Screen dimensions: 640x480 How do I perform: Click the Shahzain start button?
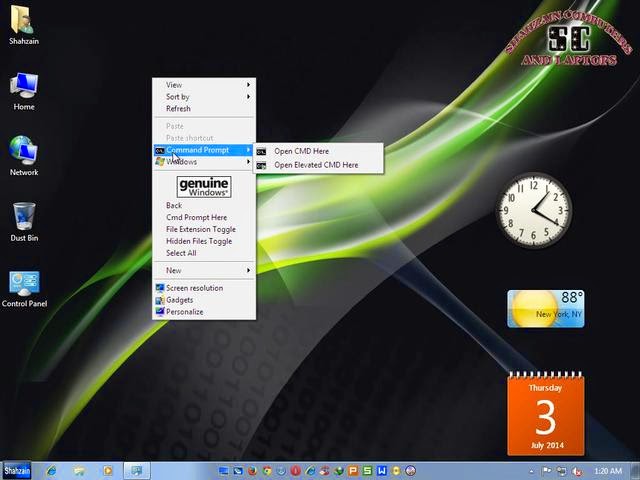17,471
